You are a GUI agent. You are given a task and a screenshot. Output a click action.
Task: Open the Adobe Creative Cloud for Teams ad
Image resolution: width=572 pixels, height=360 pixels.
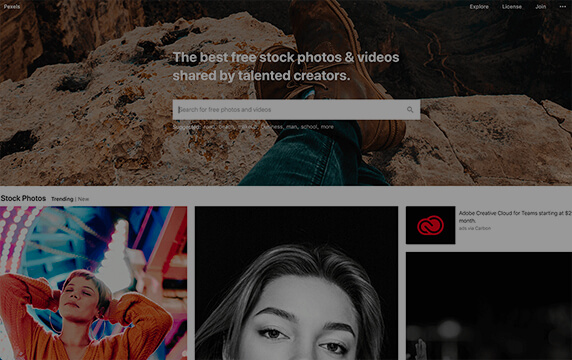pyautogui.click(x=515, y=217)
